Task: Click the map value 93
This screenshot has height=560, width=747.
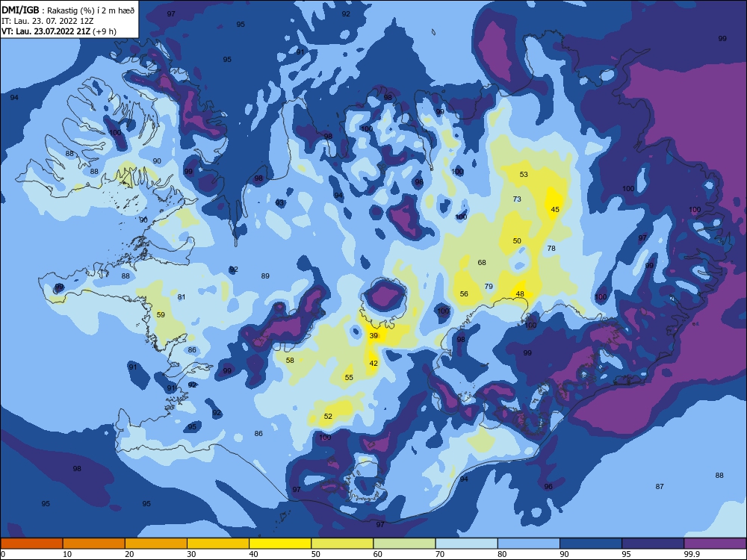Action: pyautogui.click(x=279, y=203)
